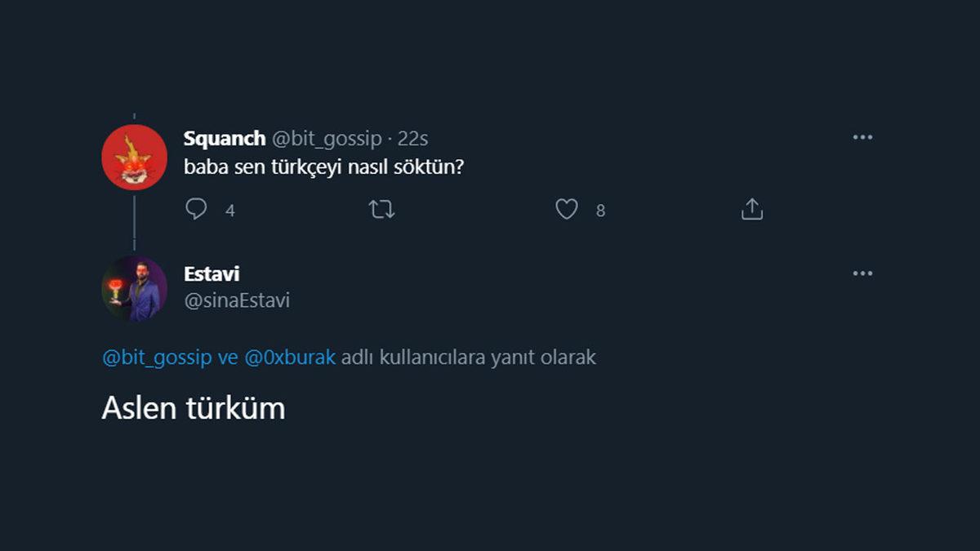
Task: Open Estavi's profile avatar
Action: tap(134, 285)
